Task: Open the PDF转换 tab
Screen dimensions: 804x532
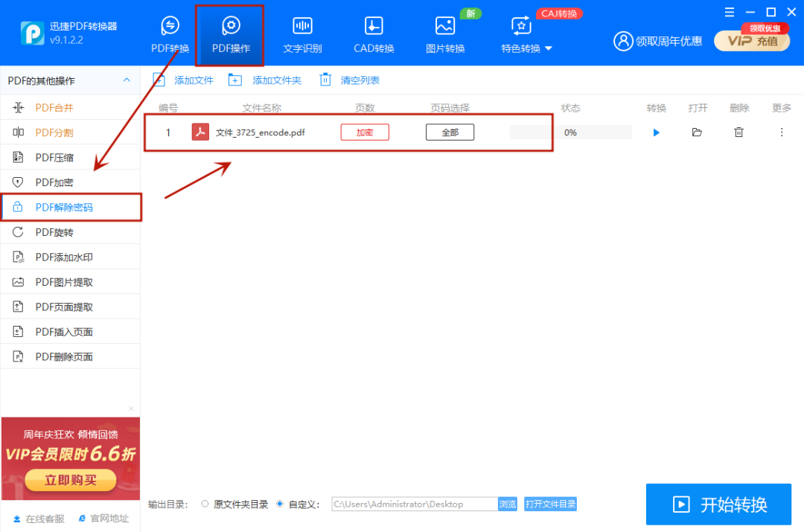Action: click(170, 34)
